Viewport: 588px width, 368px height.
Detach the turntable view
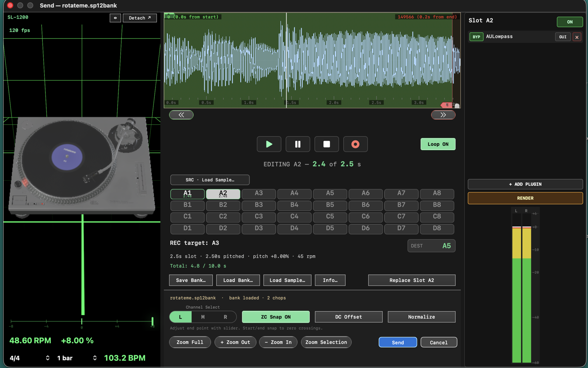(140, 18)
